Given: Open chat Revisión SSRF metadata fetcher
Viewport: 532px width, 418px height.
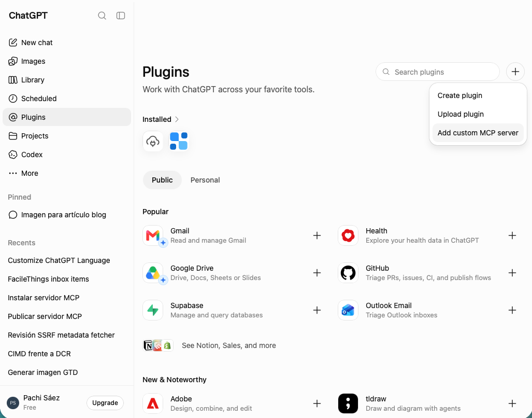Looking at the screenshot, I should 67,335.
